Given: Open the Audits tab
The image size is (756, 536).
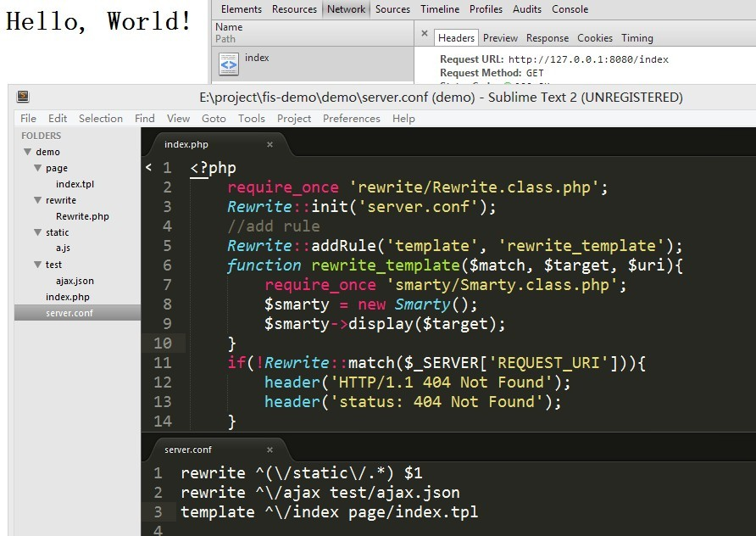Looking at the screenshot, I should (527, 9).
